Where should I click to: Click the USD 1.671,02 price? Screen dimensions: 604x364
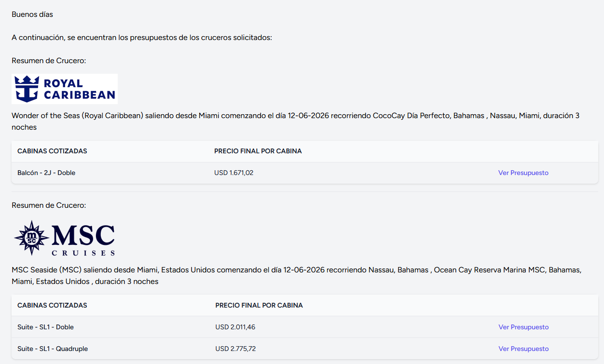tap(233, 173)
